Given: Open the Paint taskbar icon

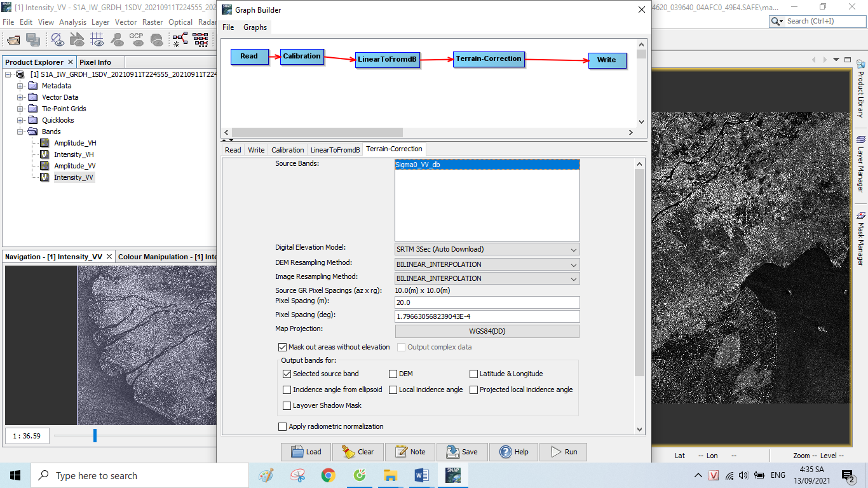Looking at the screenshot, I should [x=266, y=475].
